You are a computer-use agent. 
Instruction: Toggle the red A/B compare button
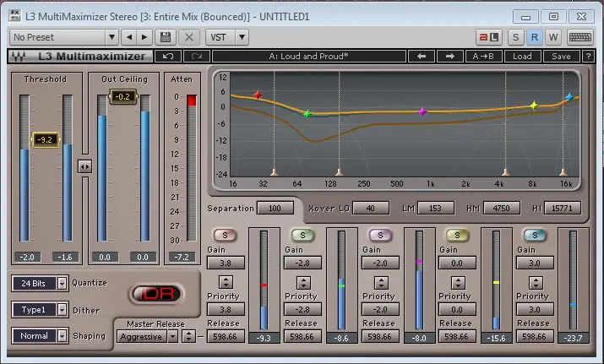(x=489, y=37)
